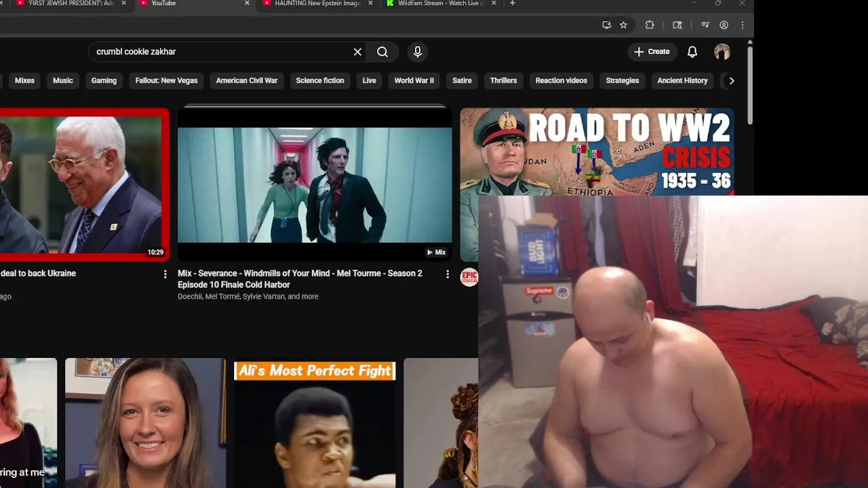Viewport: 868px width, 488px height.
Task: Open the browser media controls icon
Action: [x=705, y=25]
